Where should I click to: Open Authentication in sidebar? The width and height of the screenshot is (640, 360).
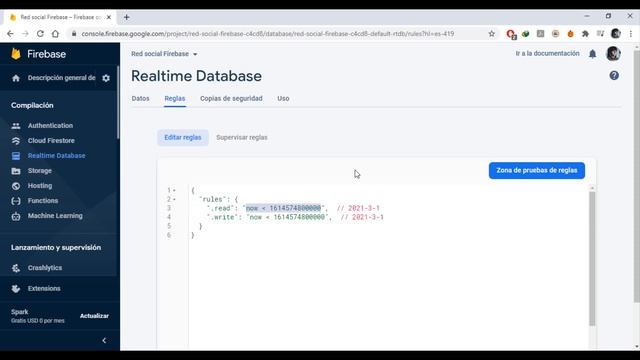point(50,126)
